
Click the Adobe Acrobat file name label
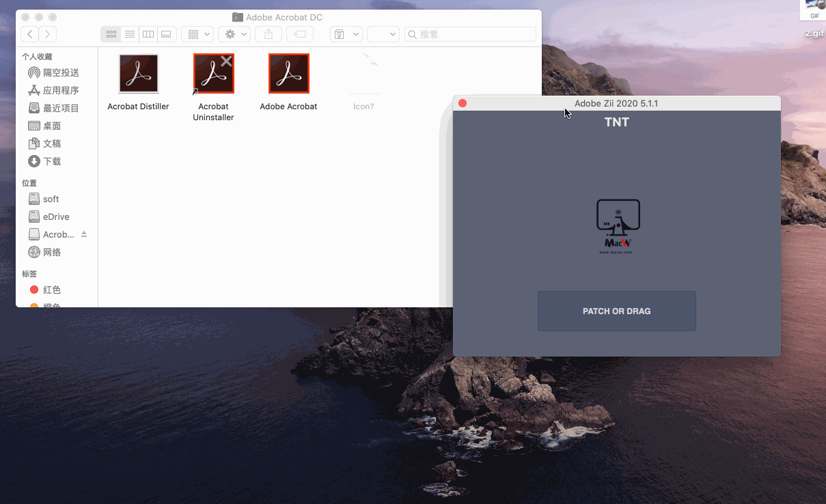(x=288, y=107)
